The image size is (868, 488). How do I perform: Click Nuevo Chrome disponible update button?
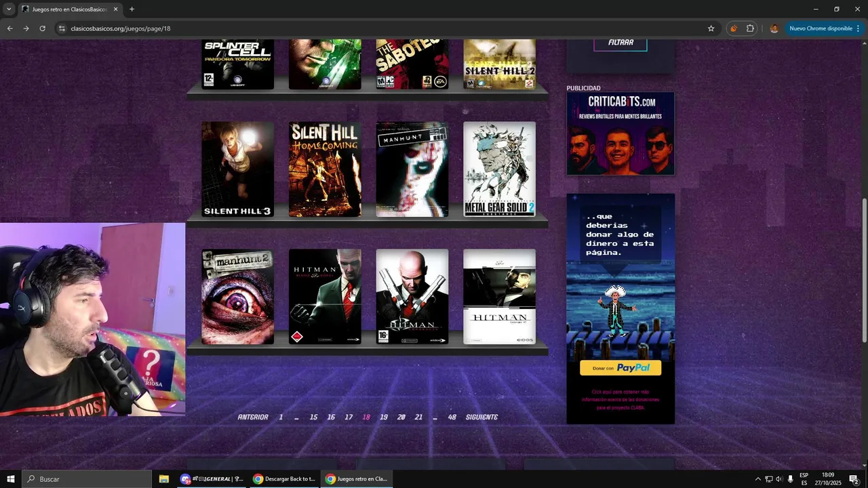coord(820,28)
